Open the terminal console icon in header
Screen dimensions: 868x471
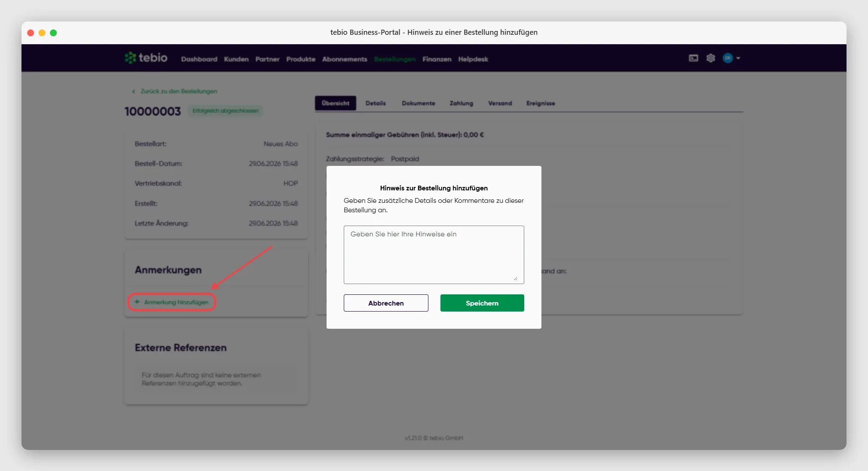pyautogui.click(x=694, y=58)
